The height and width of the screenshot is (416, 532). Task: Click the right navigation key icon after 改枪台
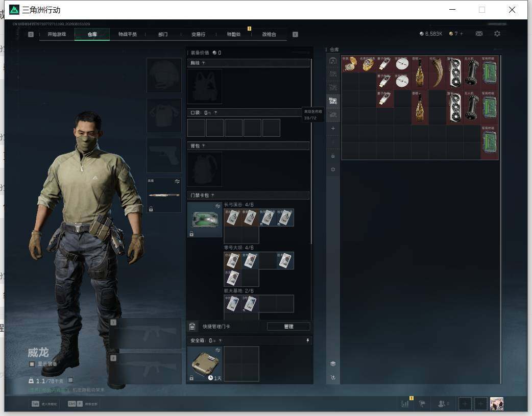[295, 34]
